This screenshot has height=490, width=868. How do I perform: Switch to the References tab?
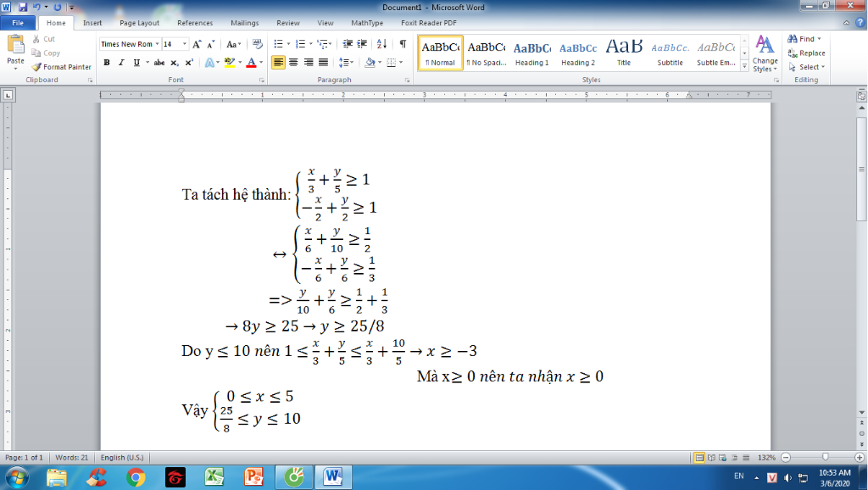click(195, 23)
